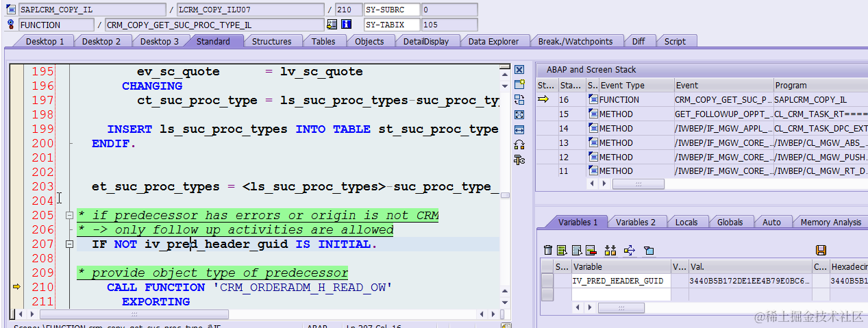Screen dimensions: 868x328
Task: Switch to Desktop 2 tab
Action: coord(101,41)
